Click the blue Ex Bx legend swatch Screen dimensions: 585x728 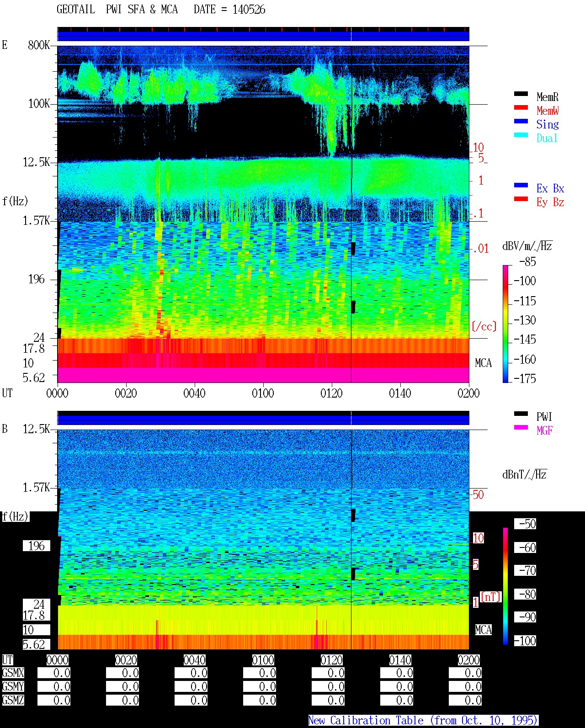521,185
